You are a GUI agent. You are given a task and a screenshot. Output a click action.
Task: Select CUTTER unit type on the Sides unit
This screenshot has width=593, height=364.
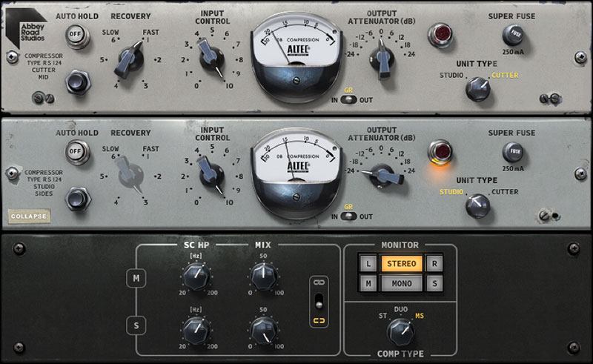(x=505, y=192)
